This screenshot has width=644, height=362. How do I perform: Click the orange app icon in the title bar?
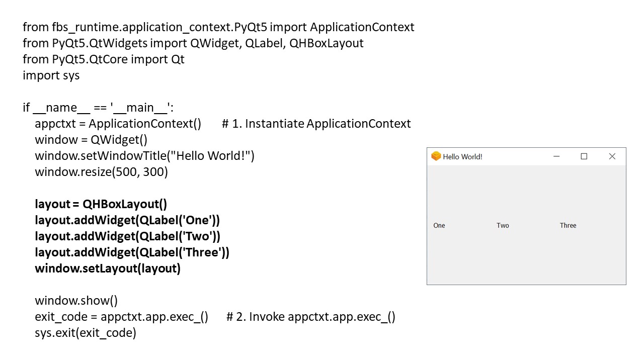click(x=436, y=156)
